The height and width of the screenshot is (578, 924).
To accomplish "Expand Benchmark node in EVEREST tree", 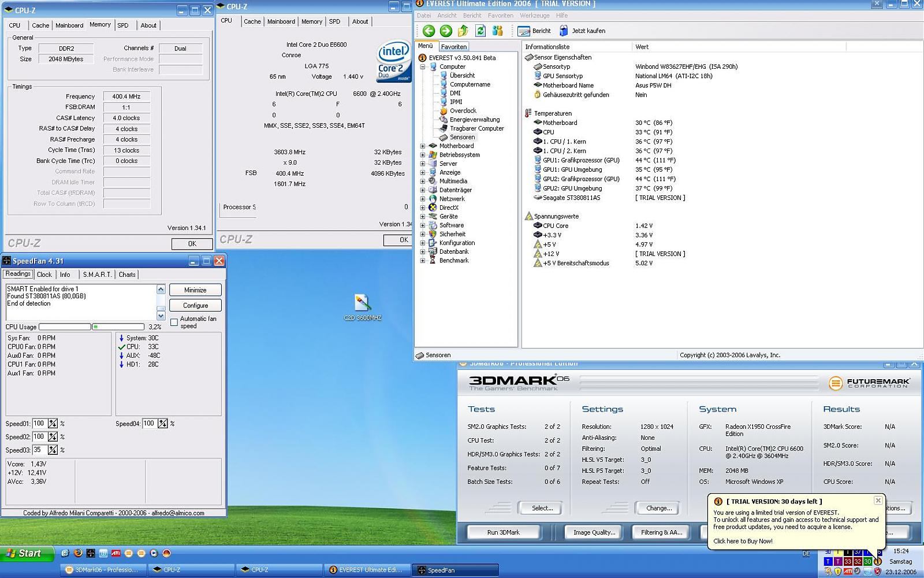I will pyautogui.click(x=423, y=261).
